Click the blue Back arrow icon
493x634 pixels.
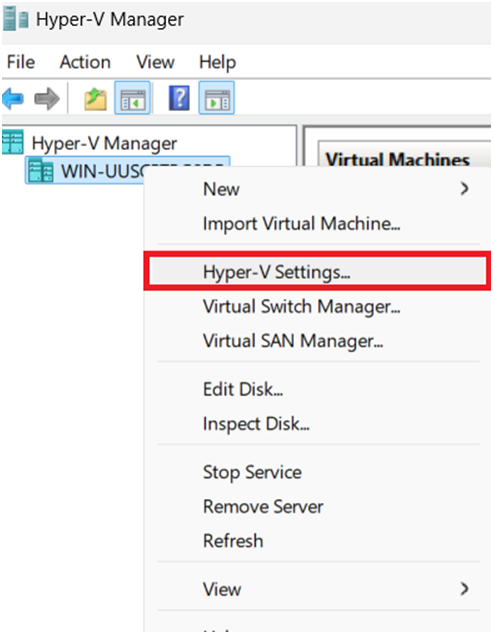13,99
